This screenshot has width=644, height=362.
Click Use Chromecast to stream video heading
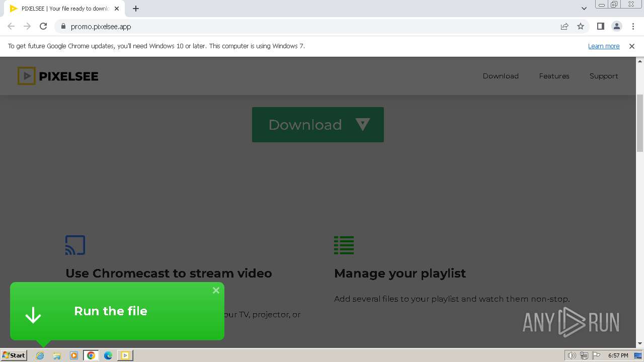169,273
